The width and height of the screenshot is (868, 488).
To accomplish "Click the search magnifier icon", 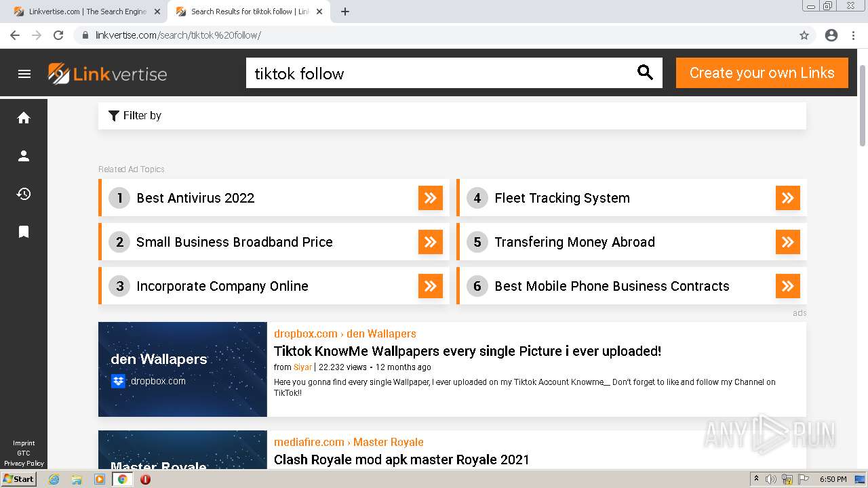I will [645, 73].
